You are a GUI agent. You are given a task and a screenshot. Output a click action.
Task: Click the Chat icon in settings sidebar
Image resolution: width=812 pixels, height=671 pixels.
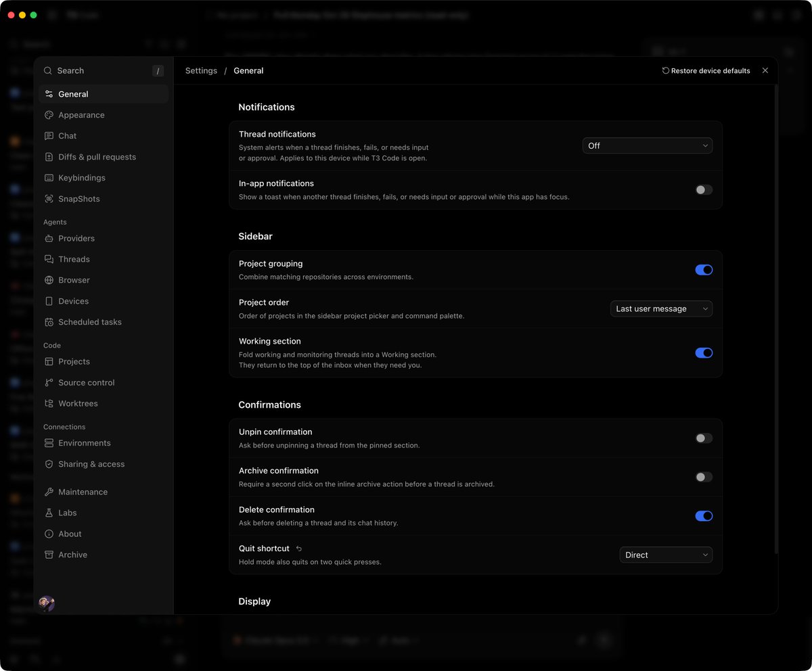(49, 136)
